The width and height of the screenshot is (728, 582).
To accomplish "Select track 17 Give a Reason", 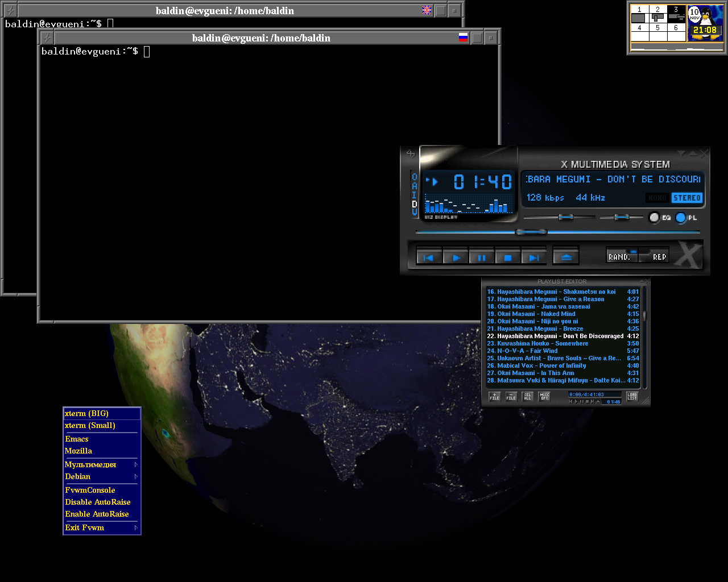I will [562, 299].
